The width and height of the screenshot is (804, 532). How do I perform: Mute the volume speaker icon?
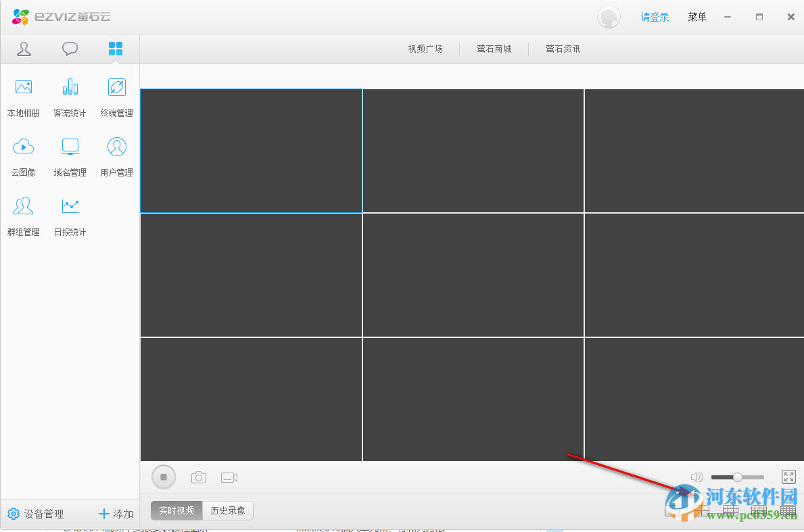[696, 477]
